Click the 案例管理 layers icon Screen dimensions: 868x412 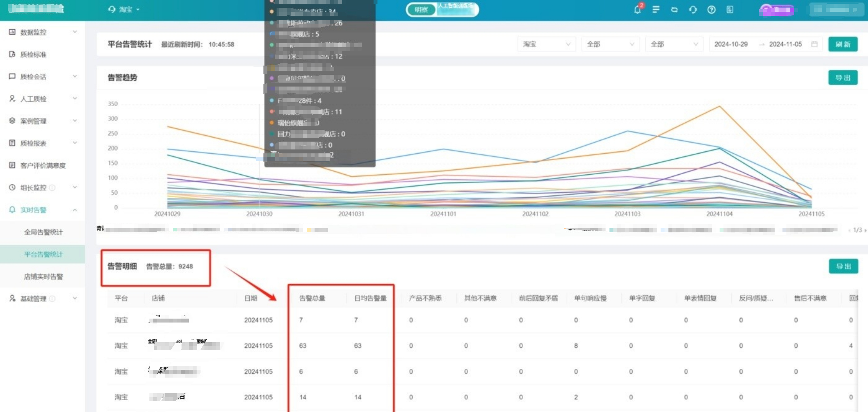tap(12, 121)
